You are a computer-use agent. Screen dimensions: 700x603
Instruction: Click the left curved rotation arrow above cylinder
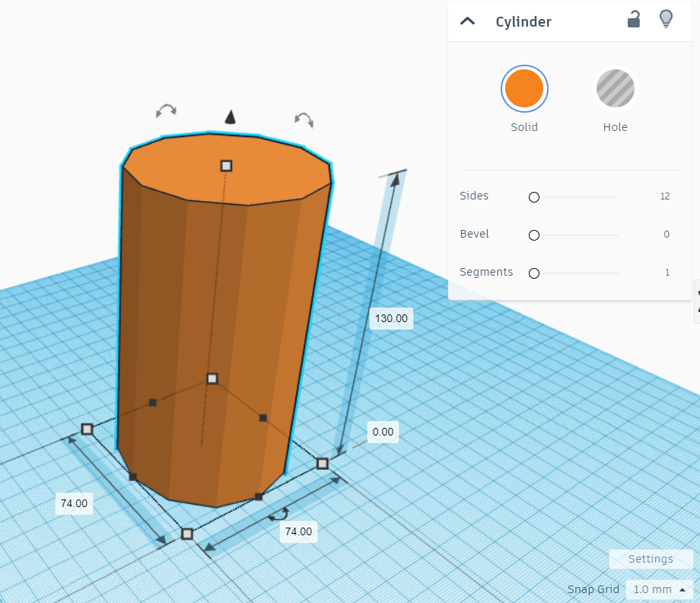166,110
